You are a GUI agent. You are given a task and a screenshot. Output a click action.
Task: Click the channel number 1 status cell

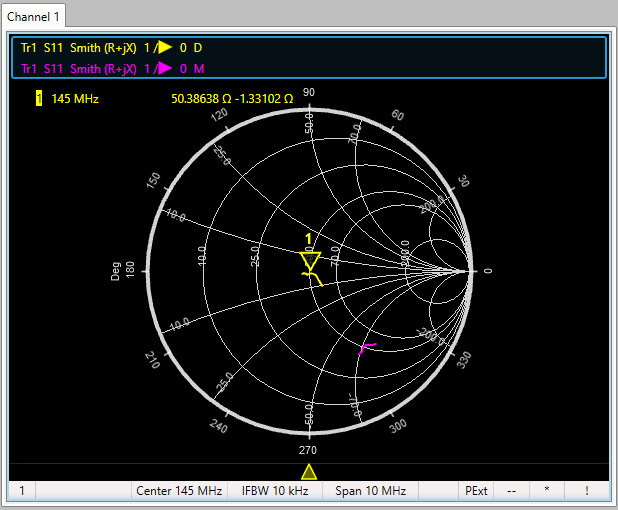(x=21, y=491)
